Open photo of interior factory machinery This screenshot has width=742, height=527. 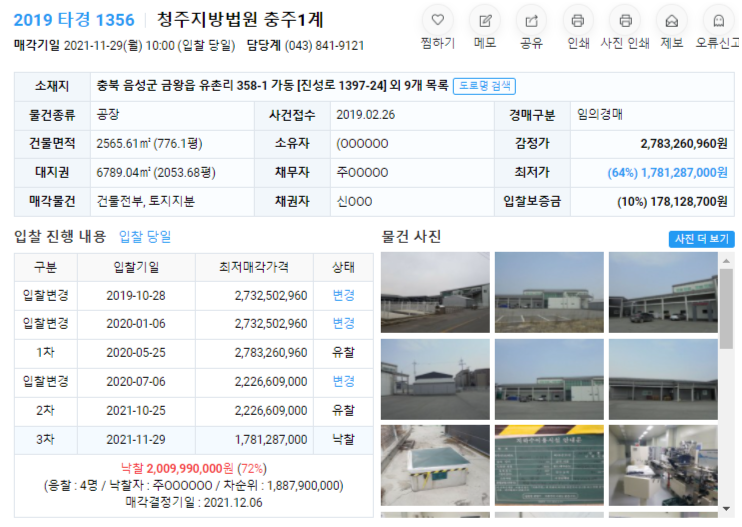pyautogui.click(x=663, y=466)
